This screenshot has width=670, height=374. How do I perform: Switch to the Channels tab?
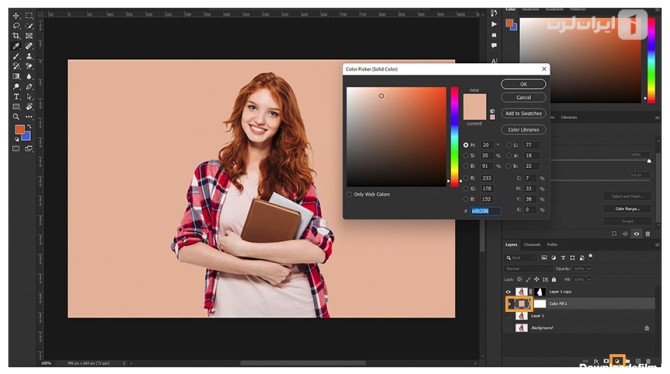(532, 245)
